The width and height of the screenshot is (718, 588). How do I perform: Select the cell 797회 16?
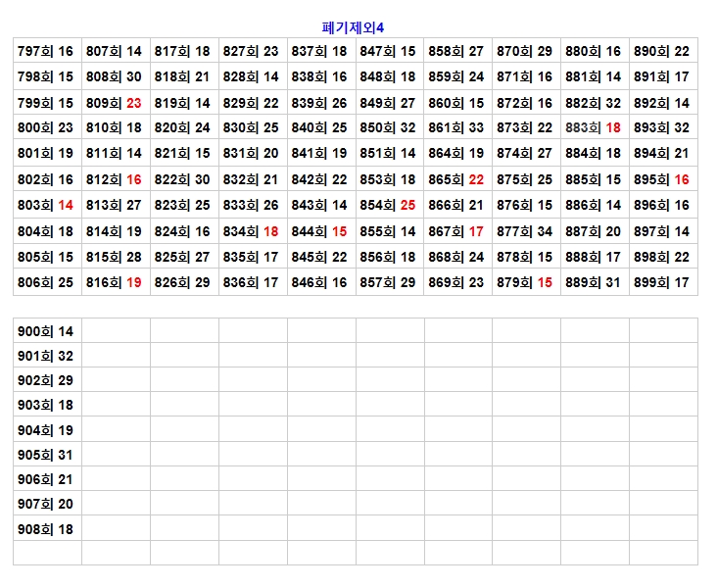coord(46,51)
